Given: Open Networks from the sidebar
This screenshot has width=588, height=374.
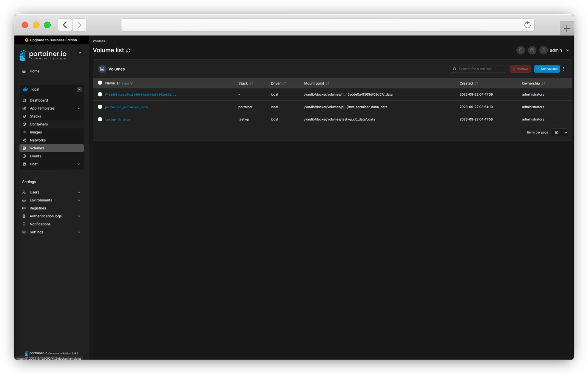Looking at the screenshot, I should (x=38, y=140).
